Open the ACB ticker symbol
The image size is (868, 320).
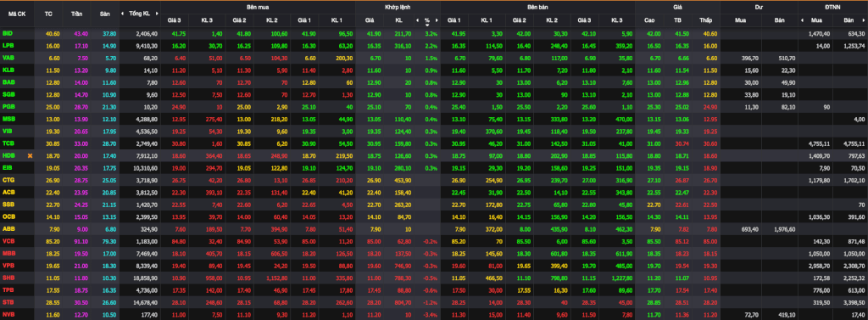(x=8, y=192)
